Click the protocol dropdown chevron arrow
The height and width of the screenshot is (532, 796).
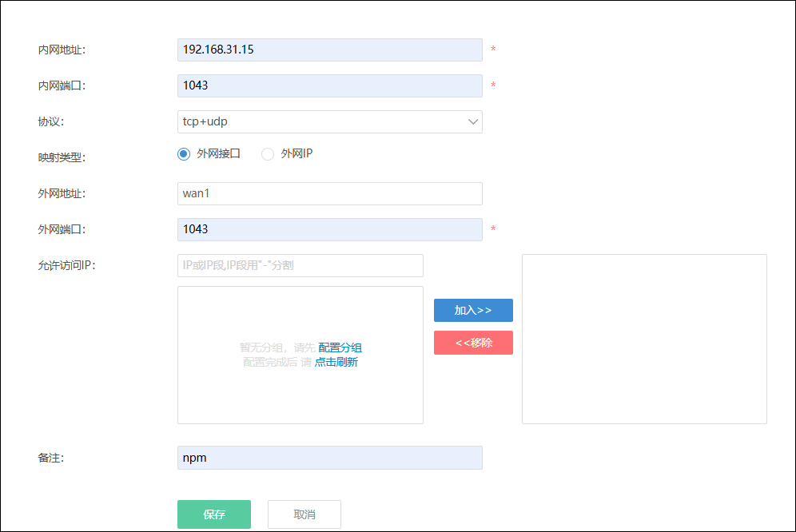(472, 121)
